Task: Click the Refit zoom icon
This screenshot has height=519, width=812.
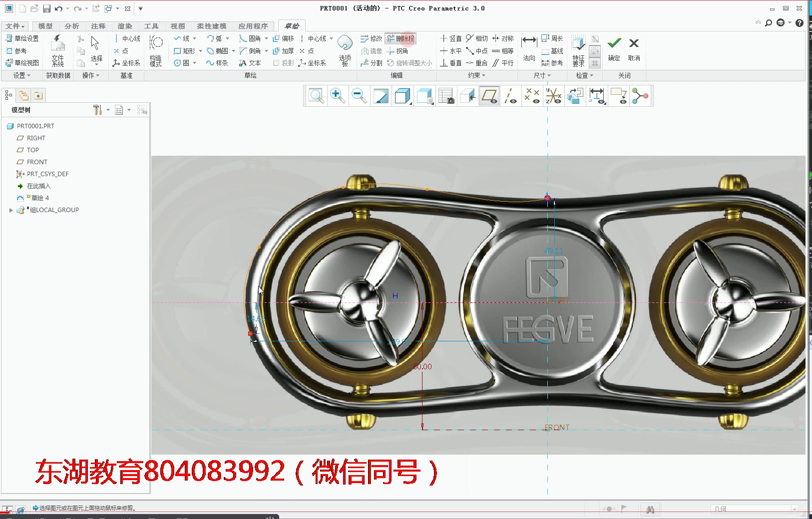Action: [316, 95]
